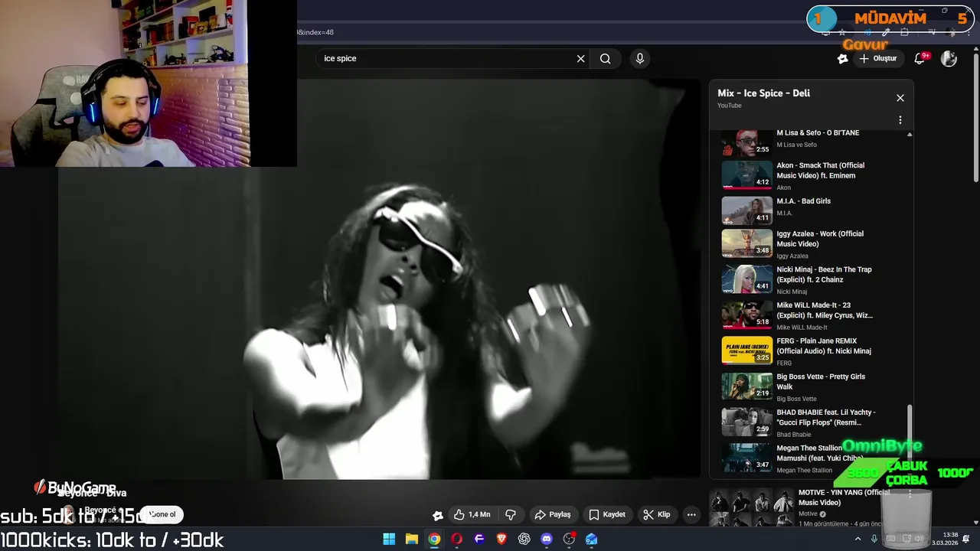Start voice search with microphone icon
This screenshot has height=551, width=980.
point(640,58)
